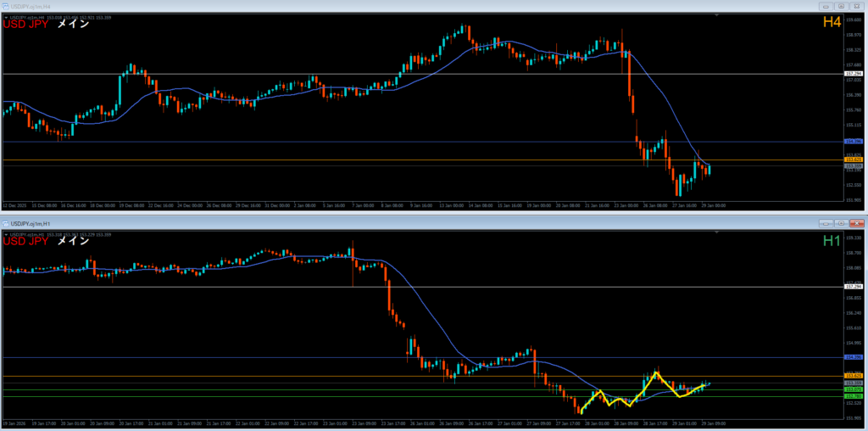Close the USDJPY H4 chart window

855,5
